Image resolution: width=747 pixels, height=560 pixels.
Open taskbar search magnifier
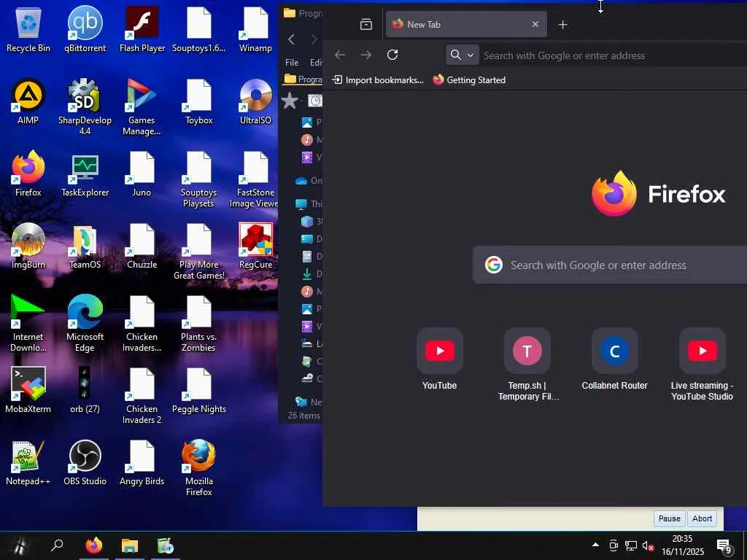point(57,545)
